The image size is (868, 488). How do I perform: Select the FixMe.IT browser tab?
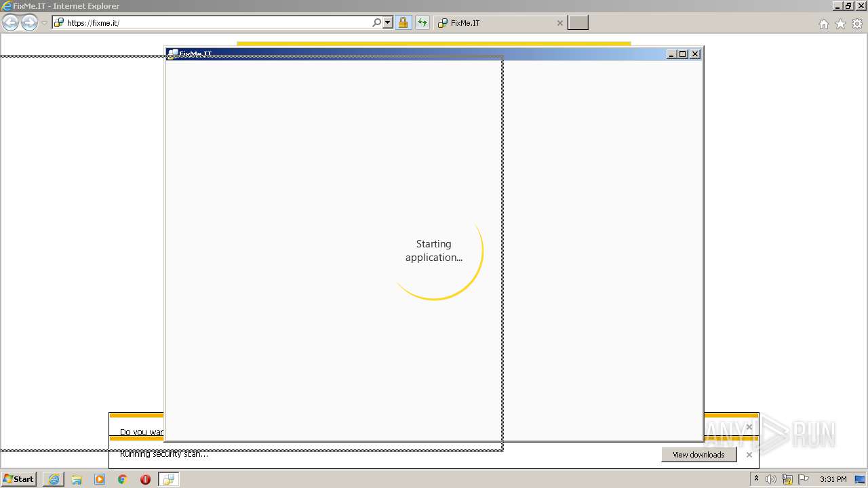pyautogui.click(x=500, y=23)
